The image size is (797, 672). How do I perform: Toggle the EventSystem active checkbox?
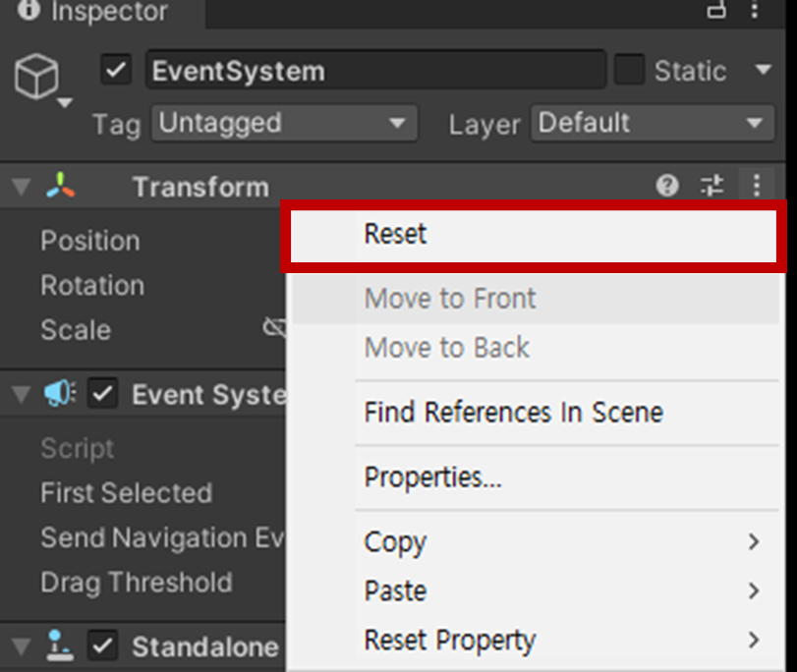tap(116, 70)
